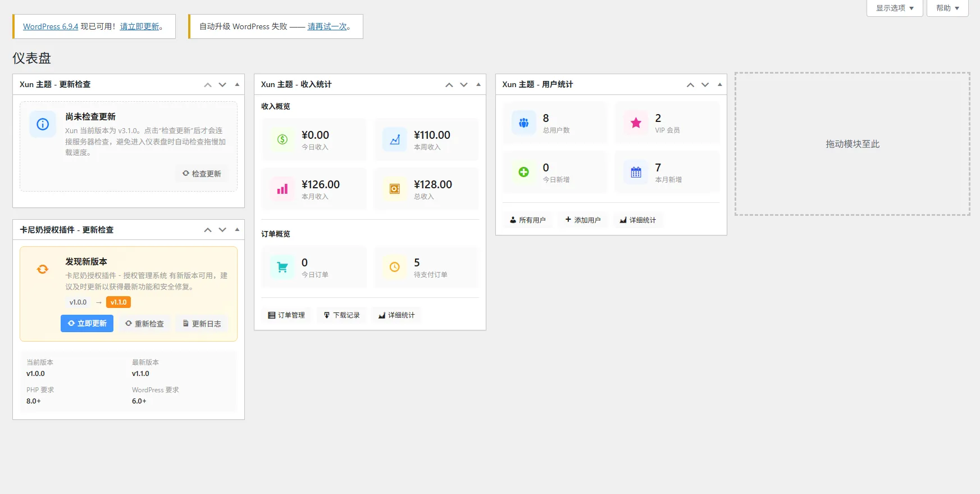Move 卡尼奶授权插件 panel up with arrow
Image resolution: width=980 pixels, height=494 pixels.
click(208, 230)
